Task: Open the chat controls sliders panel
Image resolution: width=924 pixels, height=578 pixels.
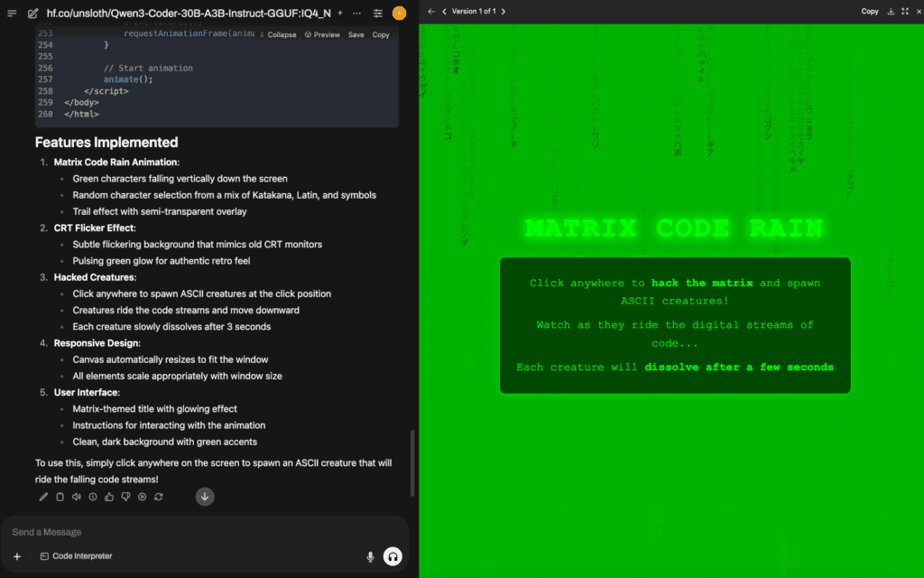Action: (378, 13)
